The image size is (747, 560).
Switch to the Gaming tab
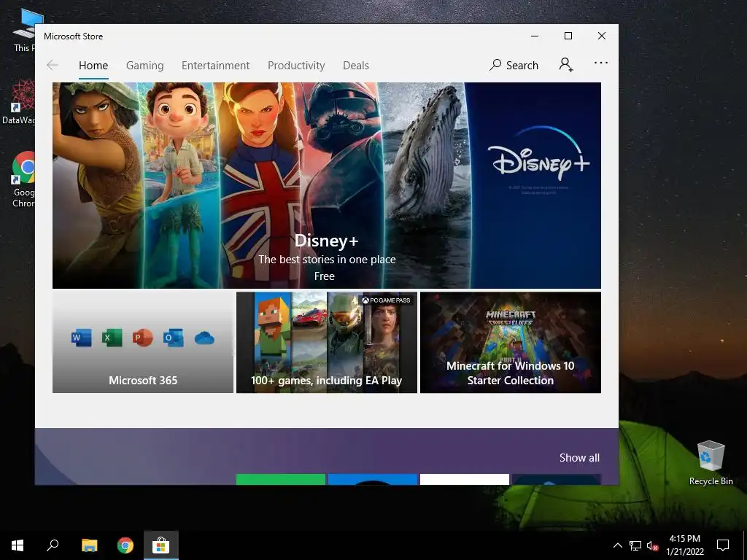coord(145,65)
